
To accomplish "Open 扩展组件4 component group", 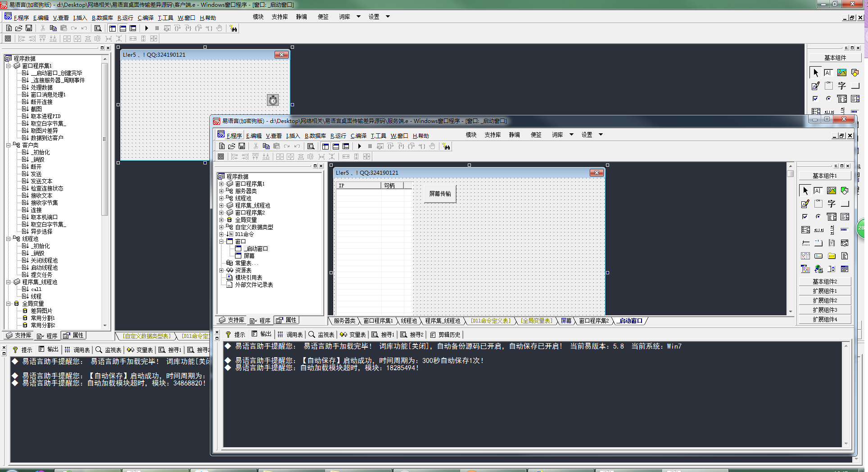I will [x=825, y=319].
